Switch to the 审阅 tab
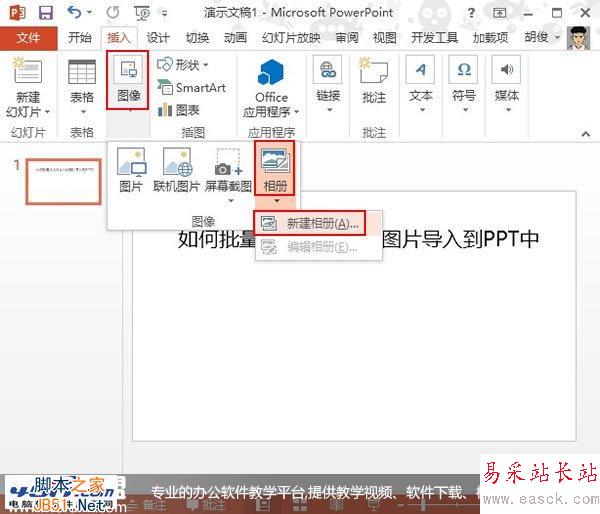 347,38
